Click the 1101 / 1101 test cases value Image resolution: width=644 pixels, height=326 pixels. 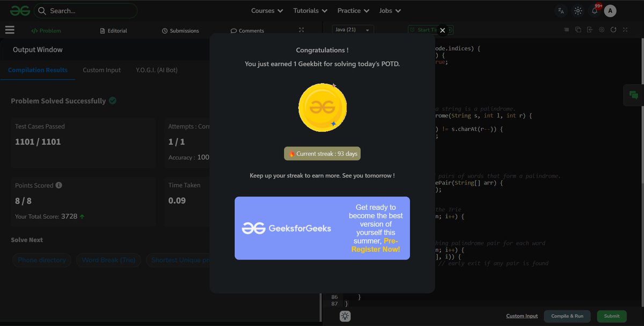point(38,142)
